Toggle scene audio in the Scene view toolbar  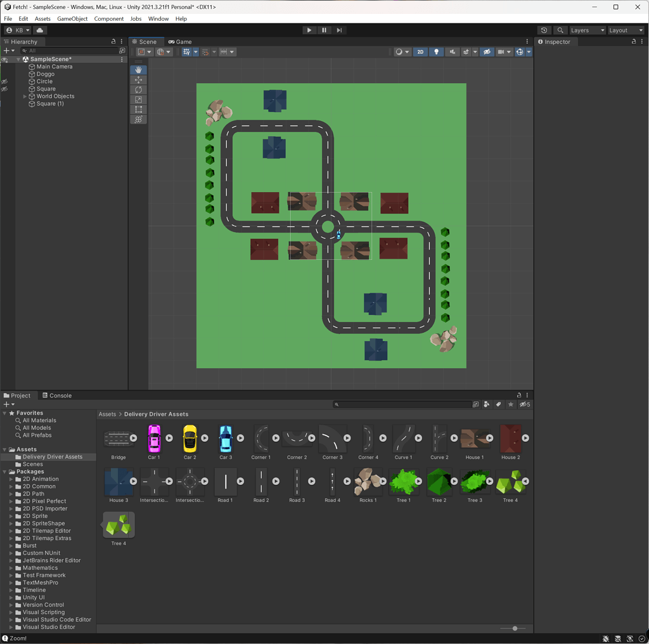tap(453, 52)
